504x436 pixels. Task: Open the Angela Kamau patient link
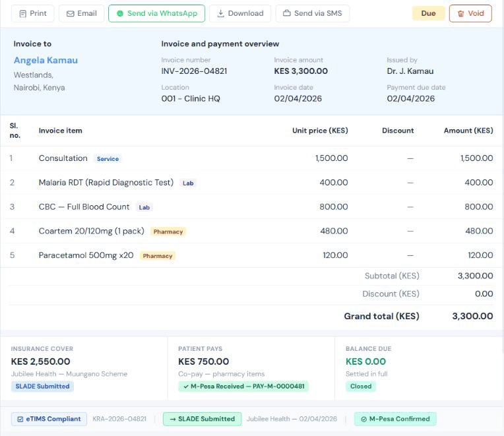46,61
